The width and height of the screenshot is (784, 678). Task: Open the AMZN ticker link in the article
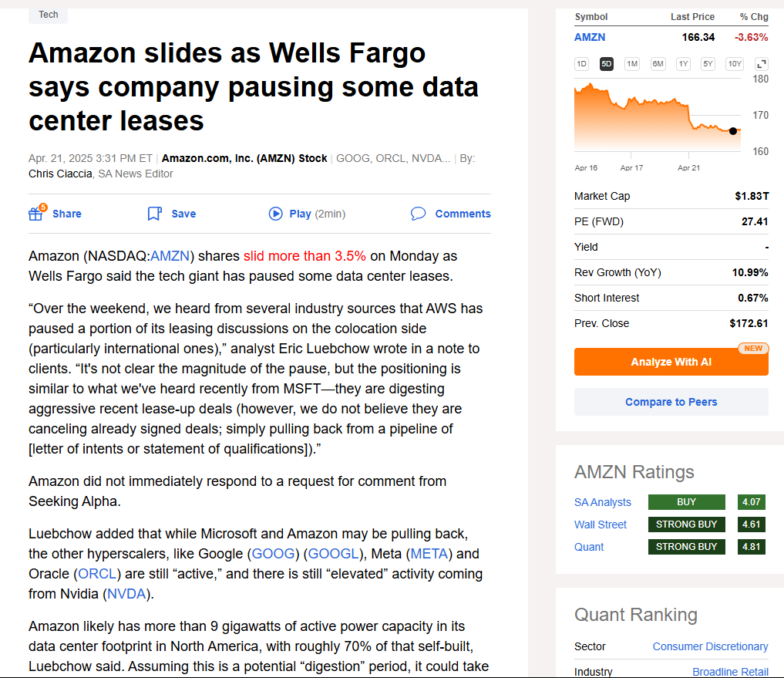(169, 255)
